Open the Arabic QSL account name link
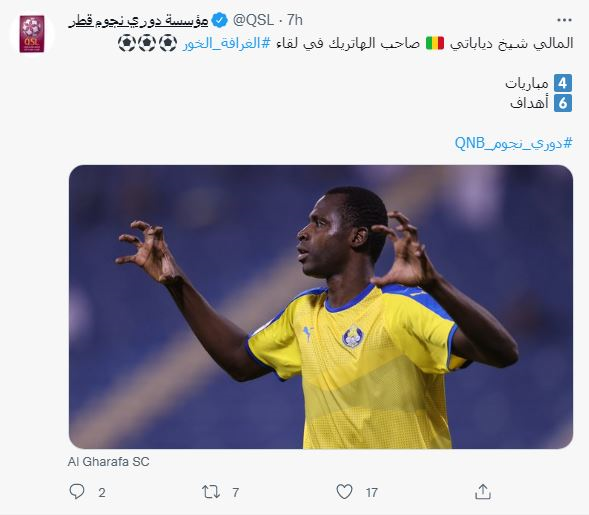This screenshot has height=515, width=589. click(138, 20)
